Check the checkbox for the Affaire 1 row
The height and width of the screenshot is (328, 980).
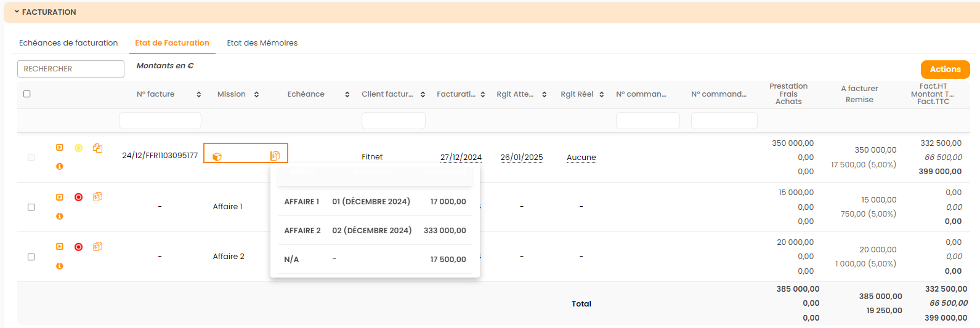[x=31, y=207]
